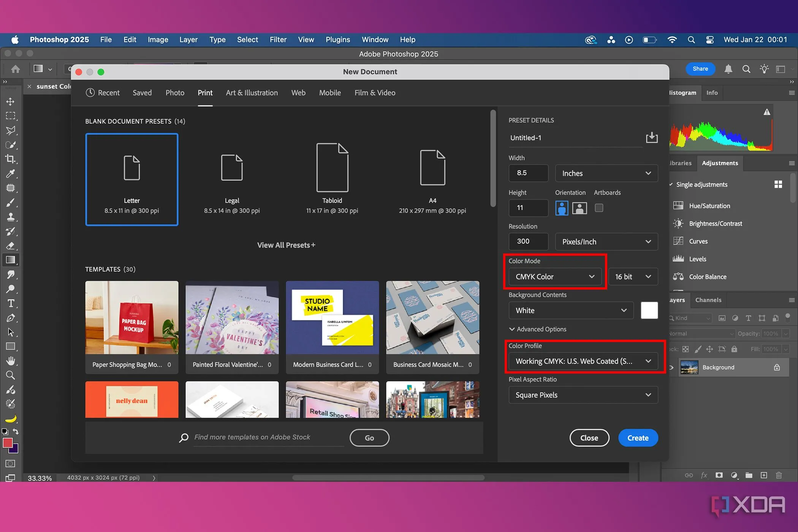Image resolution: width=798 pixels, height=532 pixels.
Task: Toggle the pixel layer filter
Action: (x=722, y=318)
